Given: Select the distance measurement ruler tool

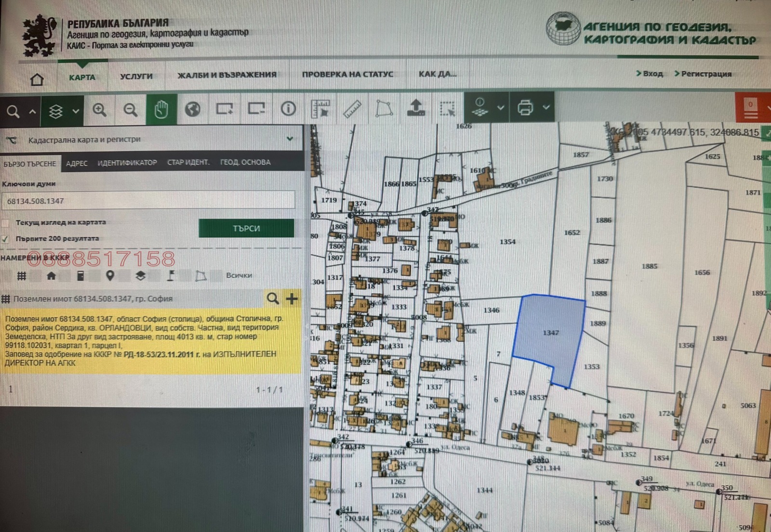Looking at the screenshot, I should click(353, 109).
